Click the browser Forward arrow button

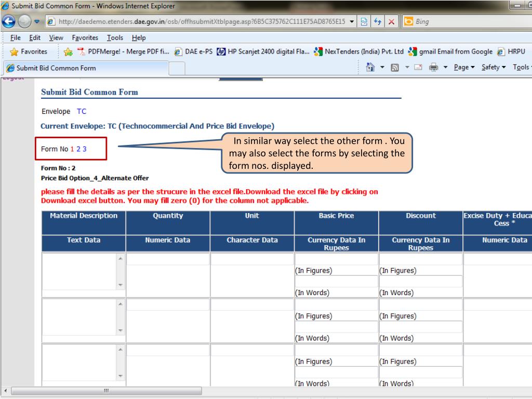pyautogui.click(x=24, y=21)
